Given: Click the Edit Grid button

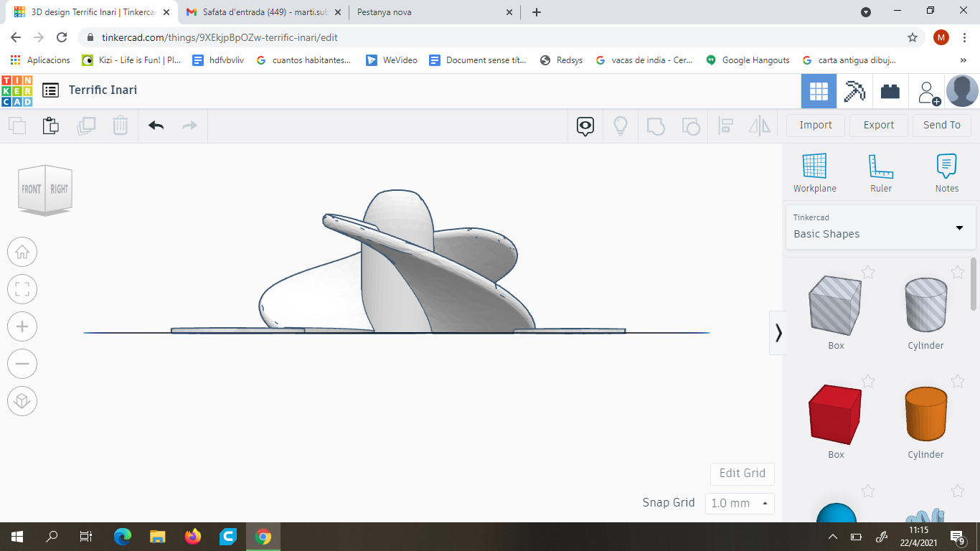Looking at the screenshot, I should coord(743,473).
